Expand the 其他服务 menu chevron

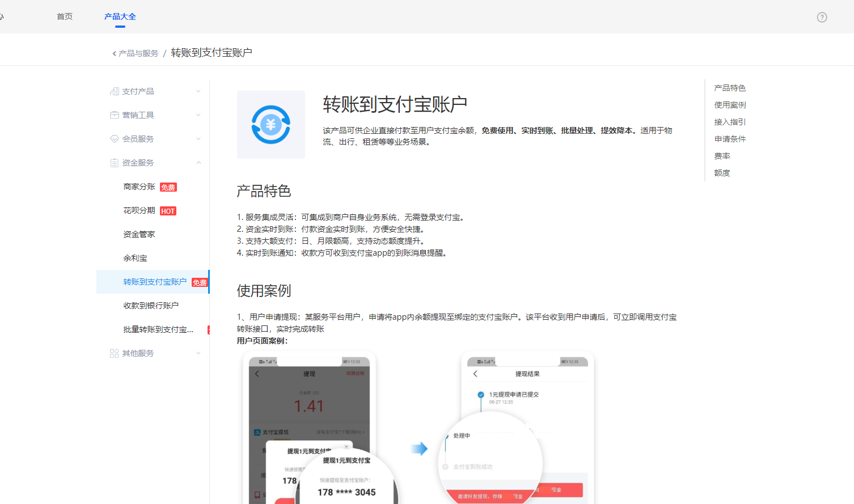point(198,353)
